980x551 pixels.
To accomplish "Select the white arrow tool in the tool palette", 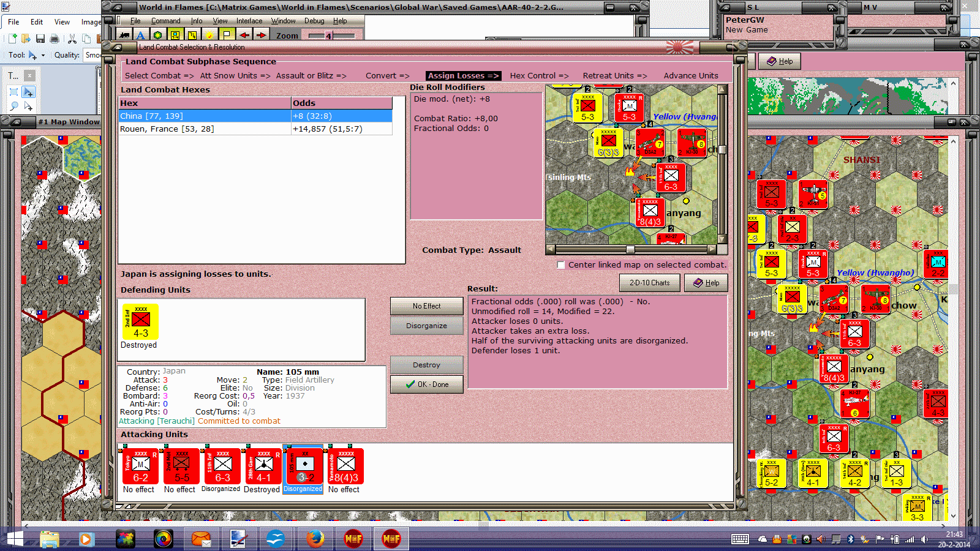I will pos(28,106).
